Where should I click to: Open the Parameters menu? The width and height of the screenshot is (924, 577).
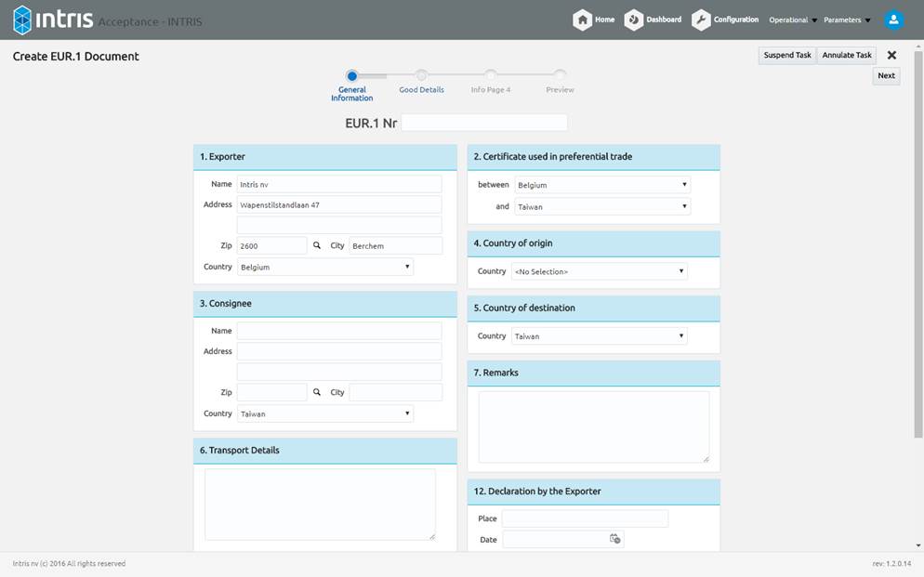(847, 20)
